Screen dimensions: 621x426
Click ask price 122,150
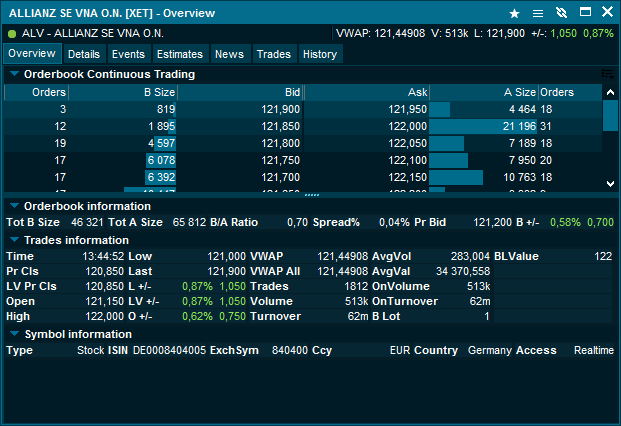pyautogui.click(x=408, y=177)
